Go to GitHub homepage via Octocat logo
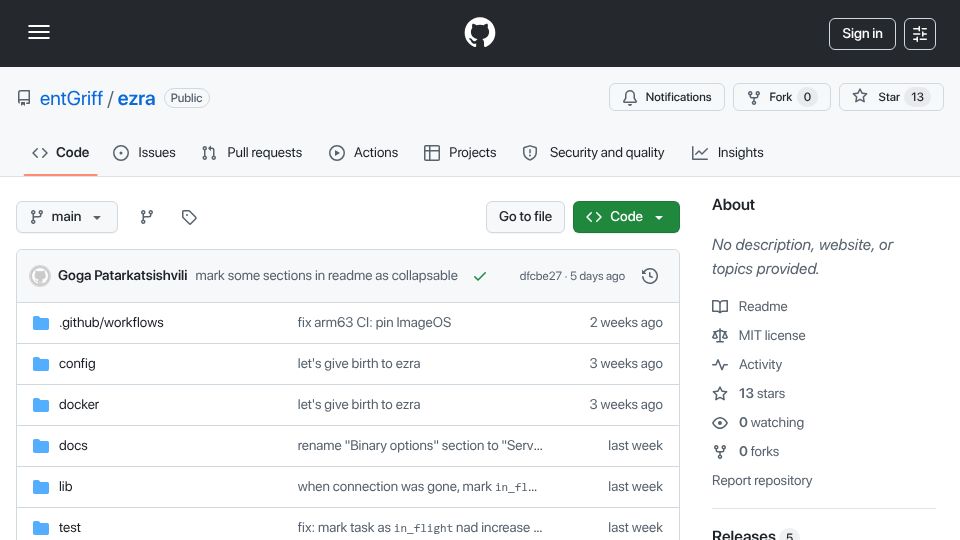This screenshot has height=540, width=960. (x=480, y=32)
